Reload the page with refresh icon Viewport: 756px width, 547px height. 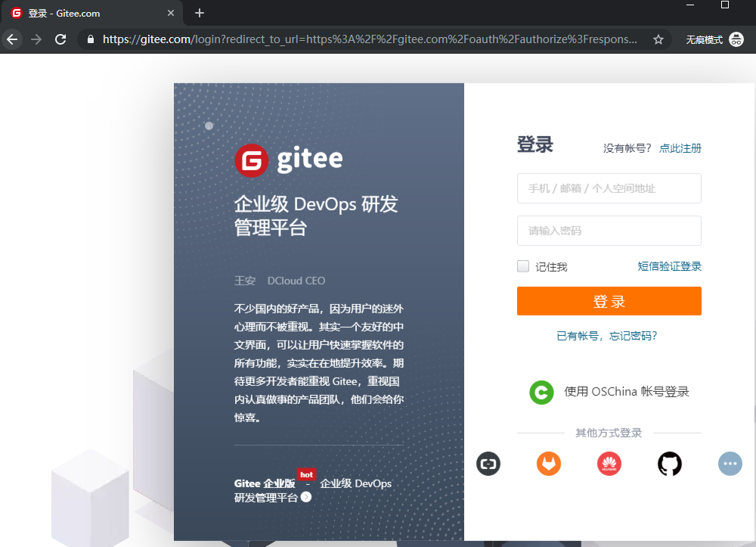click(60, 39)
